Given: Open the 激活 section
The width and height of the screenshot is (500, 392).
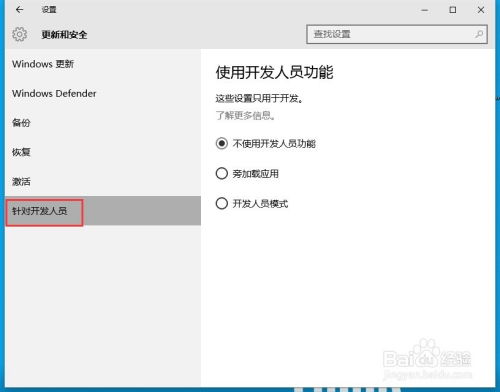Looking at the screenshot, I should [x=103, y=181].
